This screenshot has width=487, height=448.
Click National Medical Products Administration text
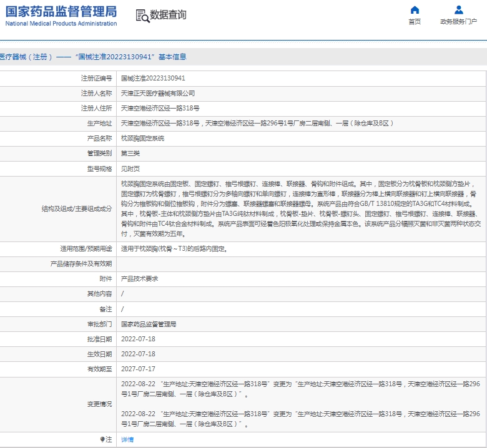click(61, 24)
